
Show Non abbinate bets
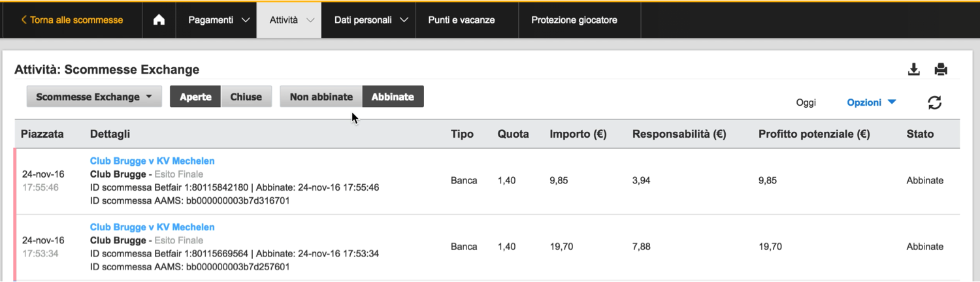[x=321, y=97]
